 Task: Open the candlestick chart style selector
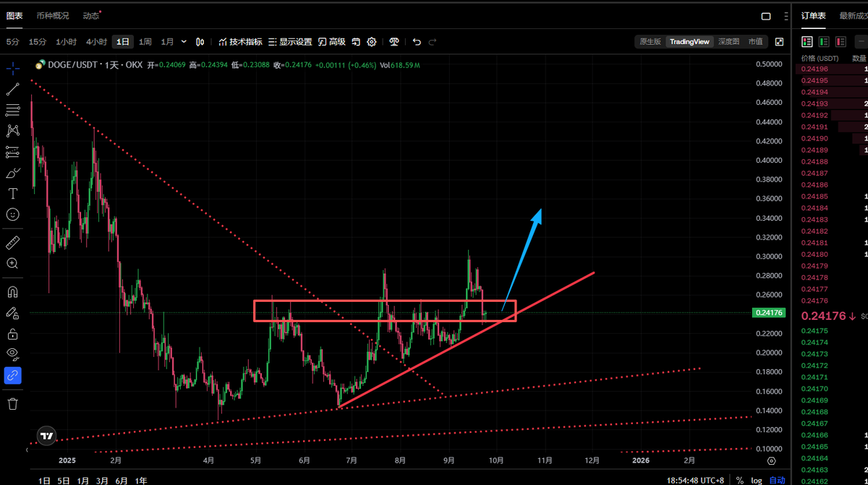[x=201, y=42]
